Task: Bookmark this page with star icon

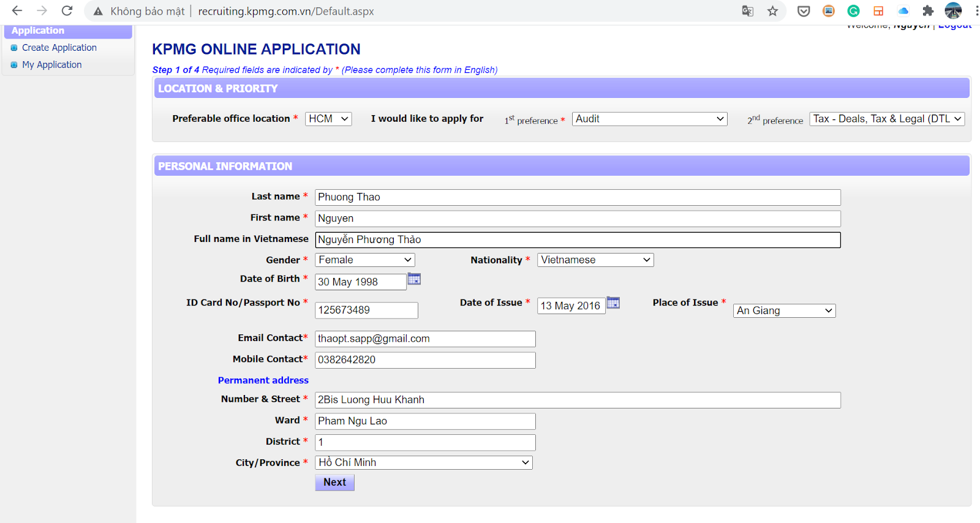Action: click(773, 11)
